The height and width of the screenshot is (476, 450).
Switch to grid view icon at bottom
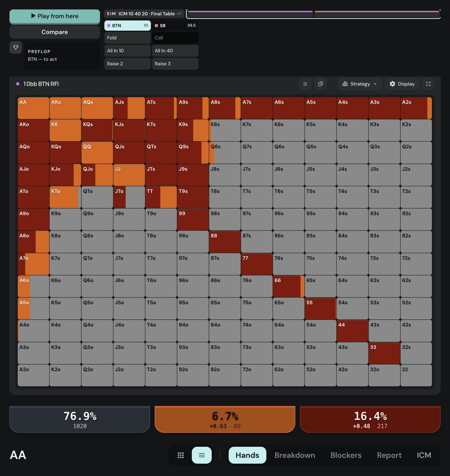181,455
